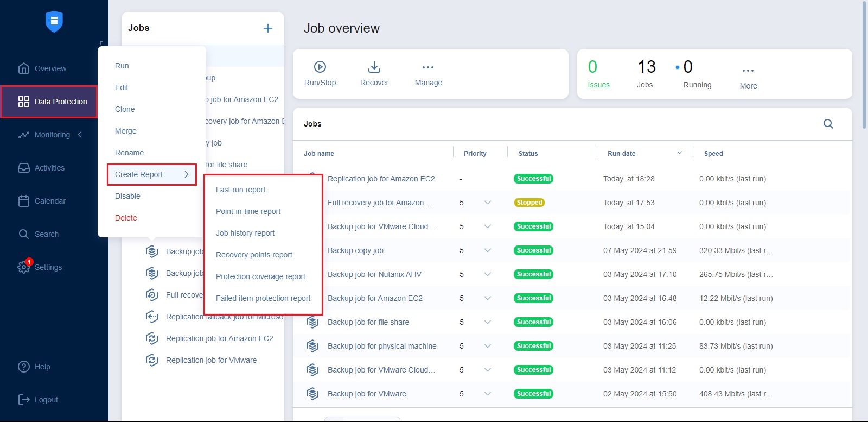Image resolution: width=868 pixels, height=422 pixels.
Task: Click the Run/Stop play icon
Action: pos(320,67)
